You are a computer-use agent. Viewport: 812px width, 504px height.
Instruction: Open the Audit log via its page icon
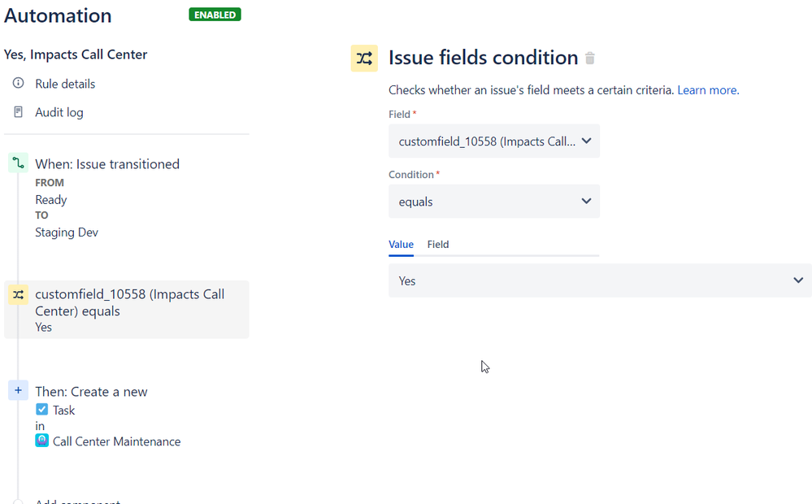[x=17, y=111]
